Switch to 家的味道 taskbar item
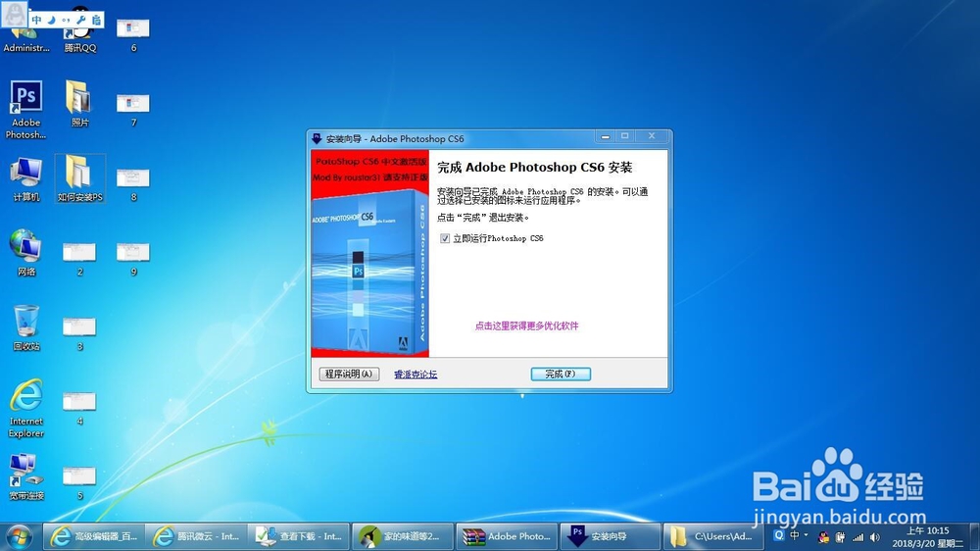This screenshot has width=980, height=551. (403, 536)
